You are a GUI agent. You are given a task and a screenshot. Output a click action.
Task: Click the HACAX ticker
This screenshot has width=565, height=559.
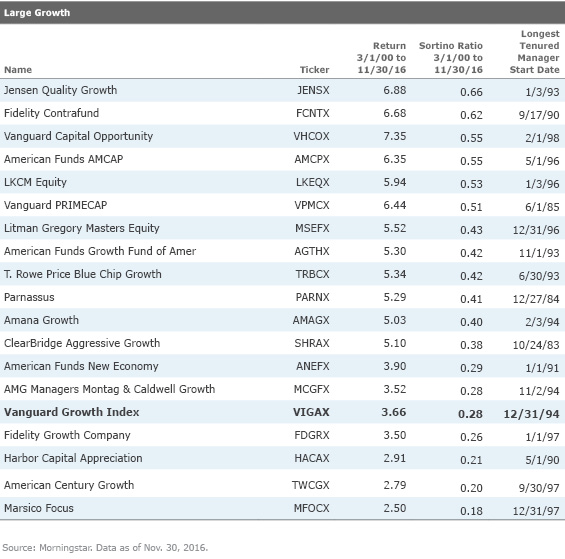(x=312, y=458)
